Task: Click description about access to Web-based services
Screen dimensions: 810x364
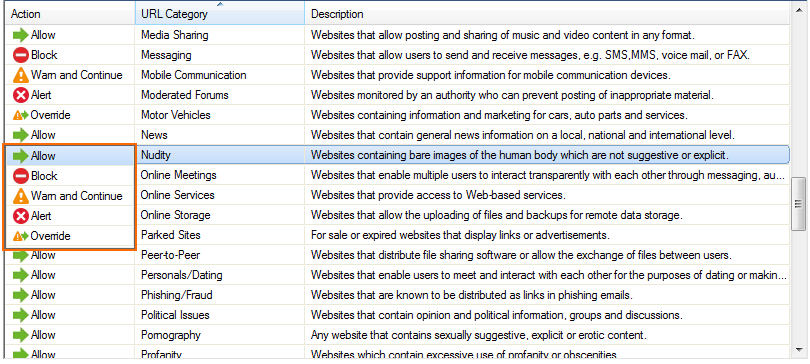Action: point(438,196)
